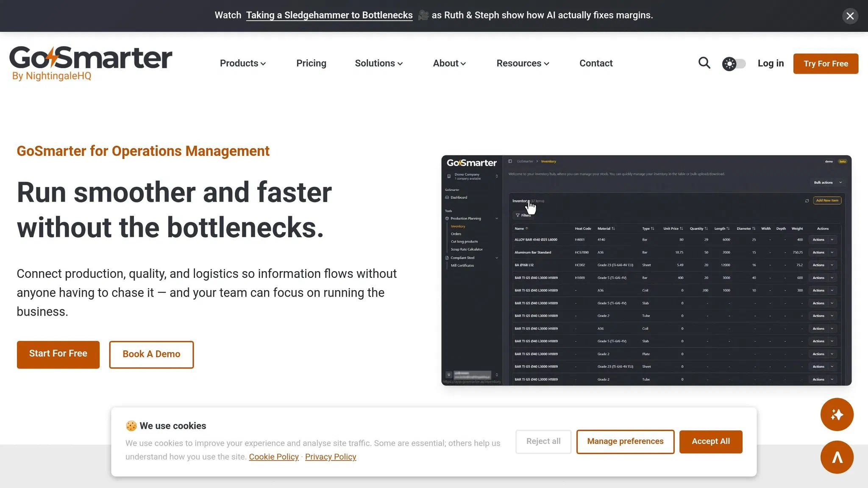Click the Log in link
This screenshot has height=488, width=868.
coord(771,63)
